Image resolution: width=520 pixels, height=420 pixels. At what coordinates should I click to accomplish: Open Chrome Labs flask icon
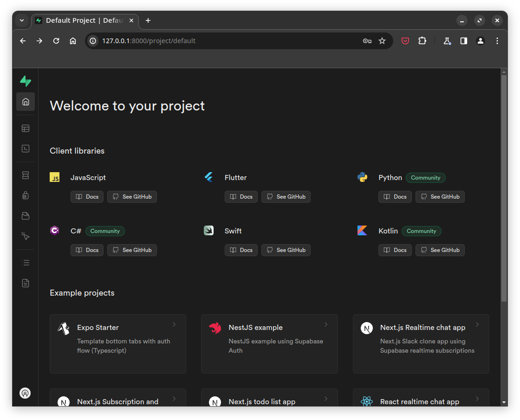pyautogui.click(x=447, y=41)
